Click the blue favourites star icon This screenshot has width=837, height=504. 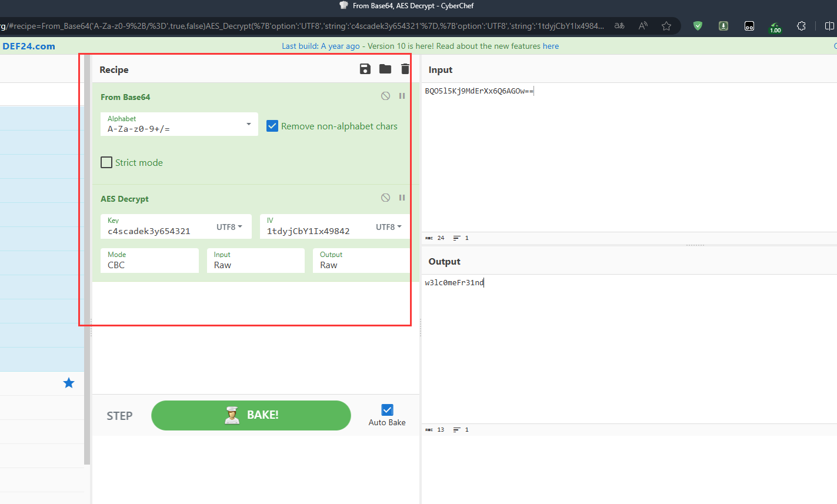click(x=69, y=383)
